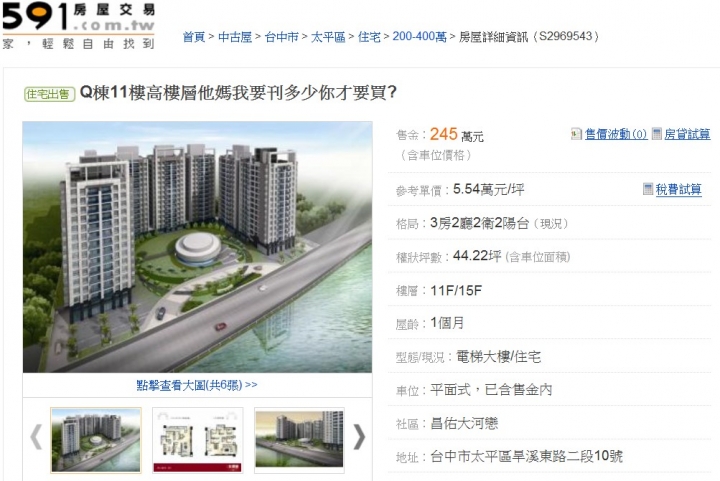
Task: Select the first building rendering thumbnail
Action: pos(96,440)
